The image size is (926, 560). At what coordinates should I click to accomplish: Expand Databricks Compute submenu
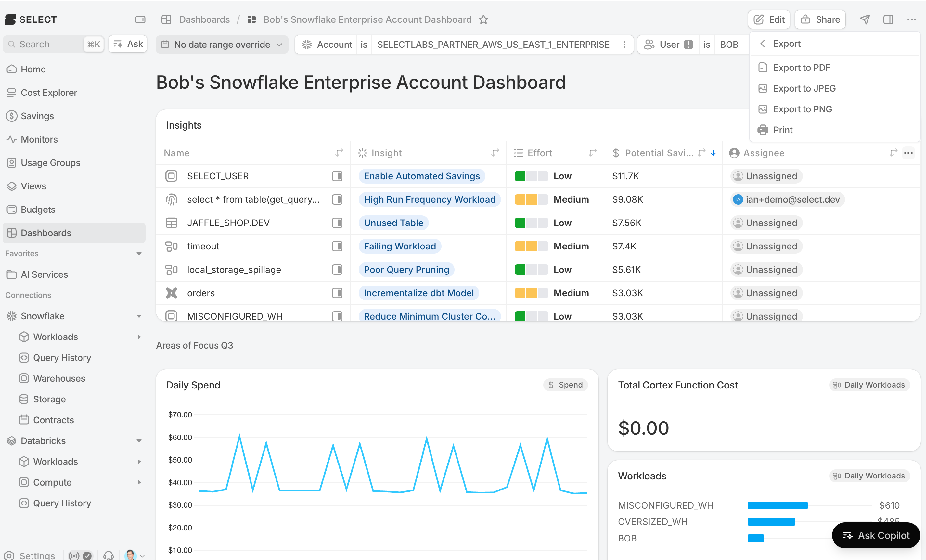139,482
